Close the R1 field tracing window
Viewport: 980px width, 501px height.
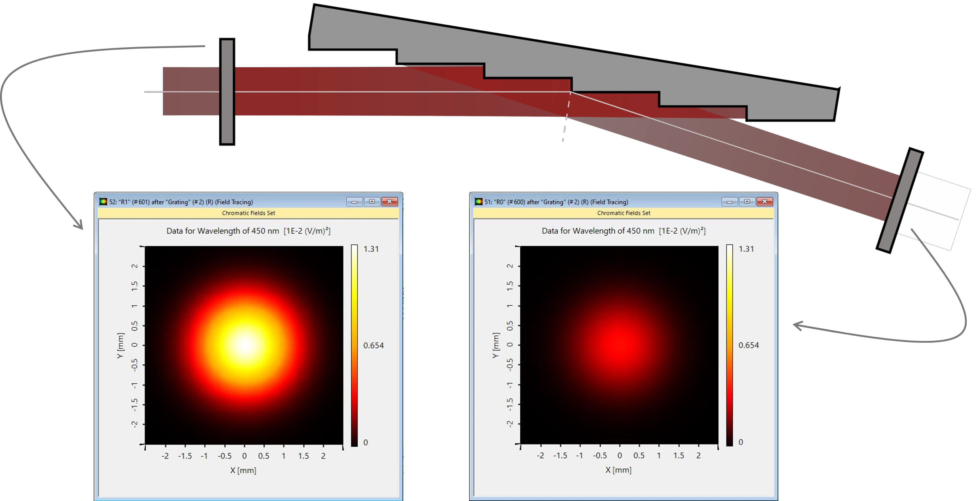click(x=389, y=201)
